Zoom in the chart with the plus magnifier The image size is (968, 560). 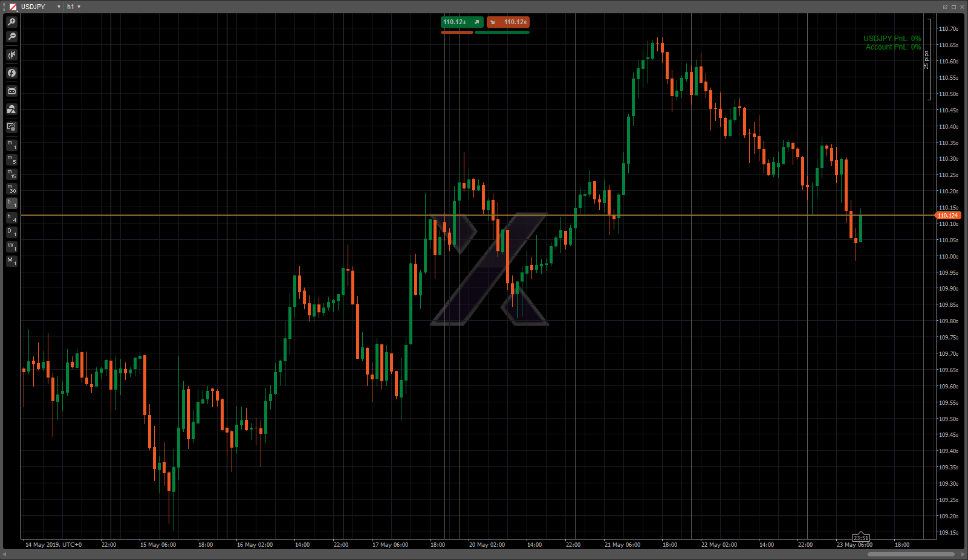pos(11,22)
